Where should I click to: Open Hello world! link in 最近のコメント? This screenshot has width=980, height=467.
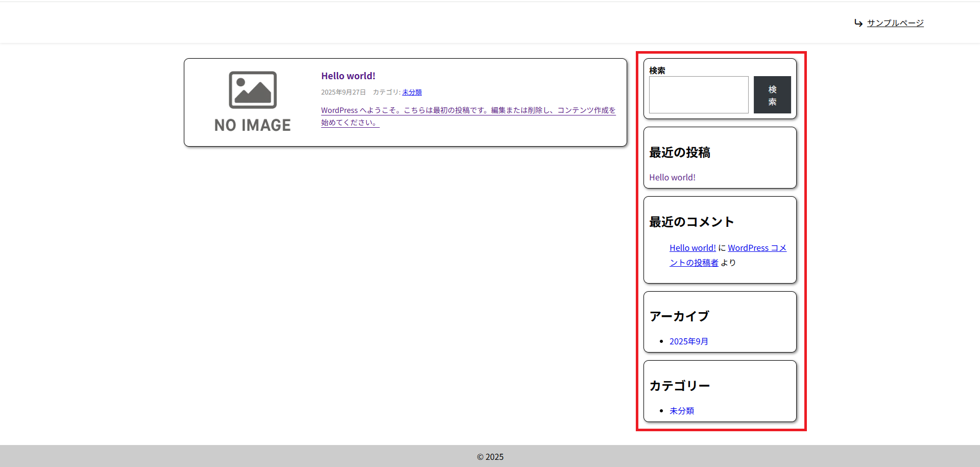pos(692,248)
